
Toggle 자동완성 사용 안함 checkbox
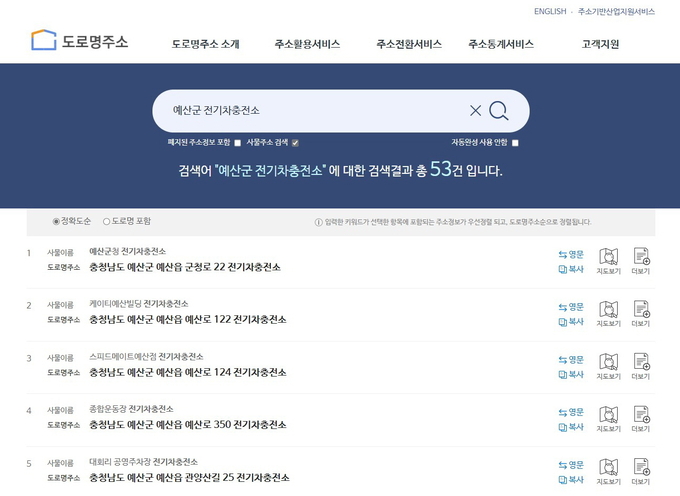coord(515,143)
